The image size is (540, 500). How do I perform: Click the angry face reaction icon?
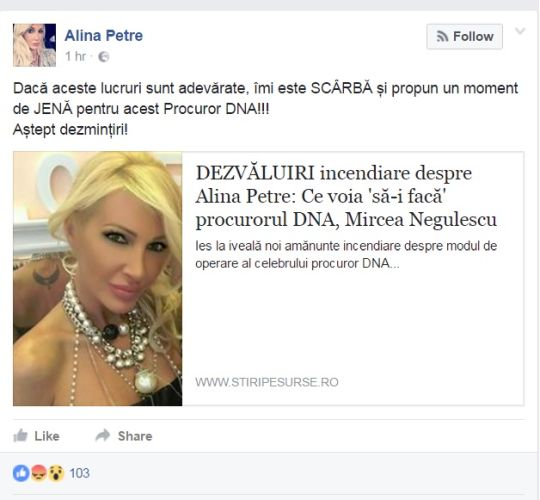(x=39, y=473)
